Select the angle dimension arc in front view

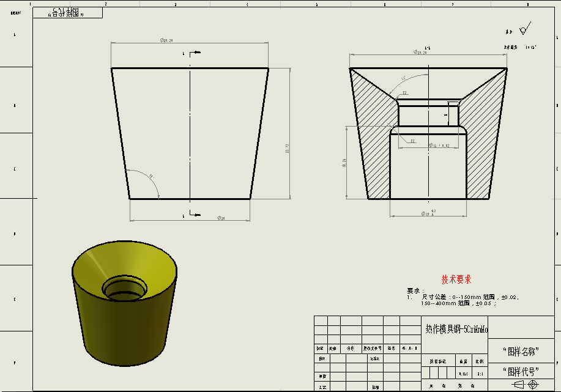150,177
